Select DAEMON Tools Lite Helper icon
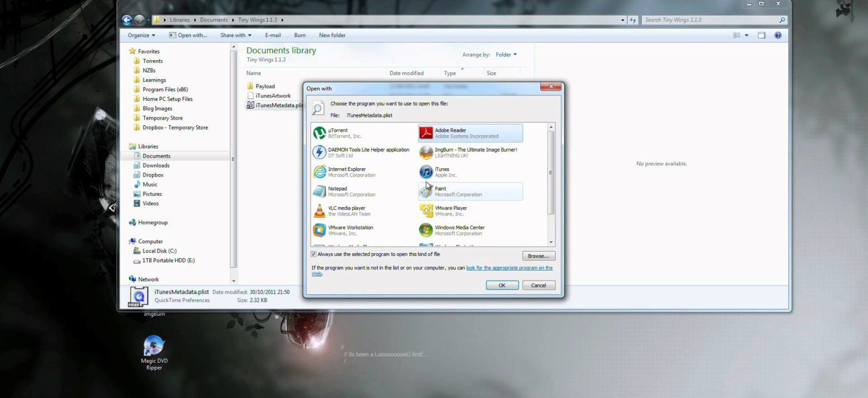Viewport: 868px width, 398px height. coord(319,153)
